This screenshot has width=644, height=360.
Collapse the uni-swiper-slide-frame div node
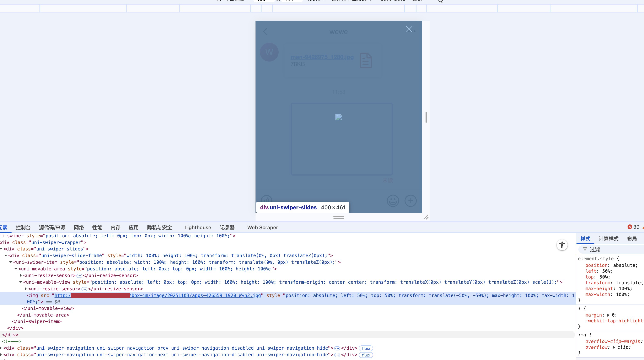(6, 255)
